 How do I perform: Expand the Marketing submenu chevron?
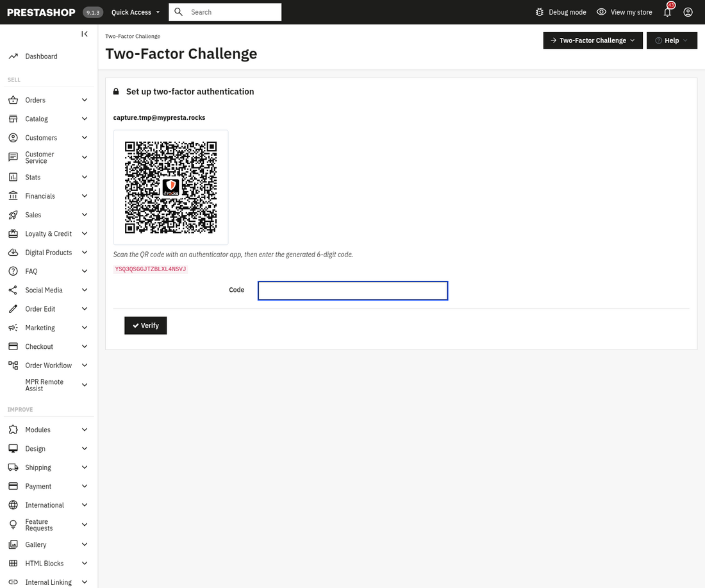point(85,328)
